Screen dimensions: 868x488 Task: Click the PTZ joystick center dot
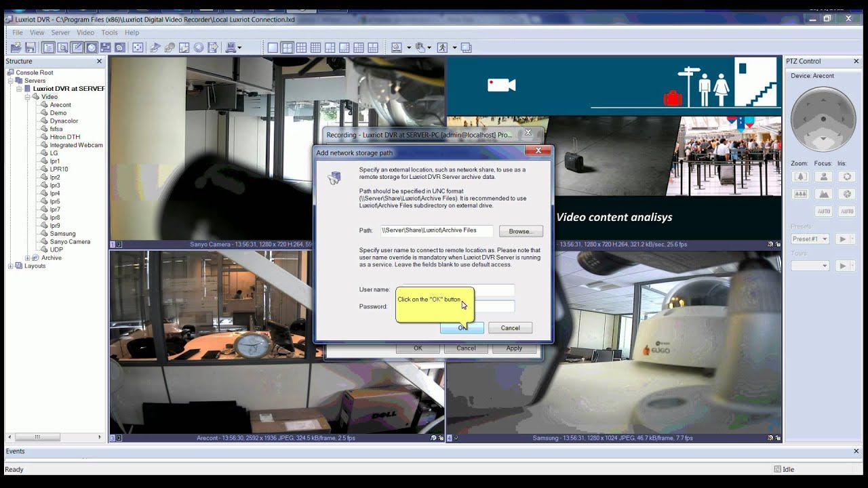pyautogui.click(x=824, y=119)
